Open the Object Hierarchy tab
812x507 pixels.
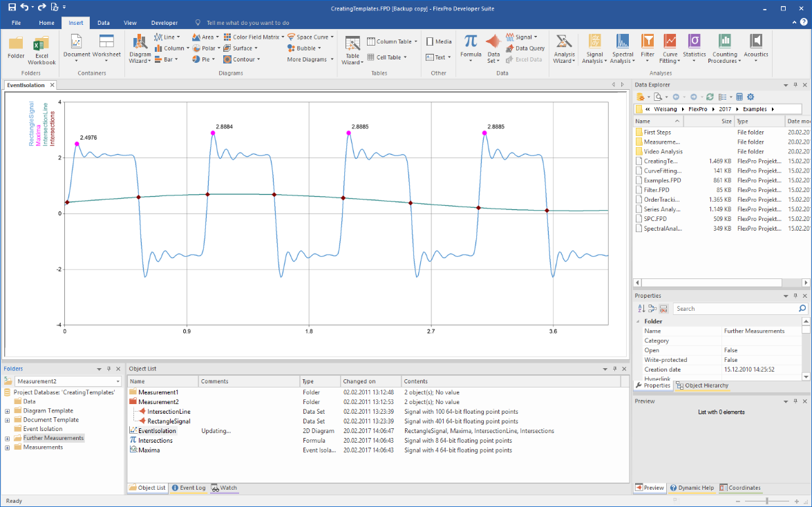coord(701,385)
